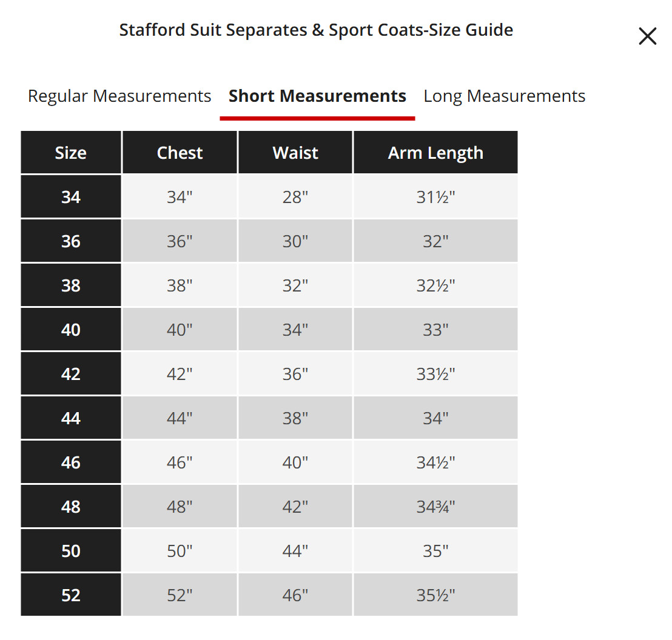Select the size 34 row label
The height and width of the screenshot is (640, 672).
tap(71, 196)
